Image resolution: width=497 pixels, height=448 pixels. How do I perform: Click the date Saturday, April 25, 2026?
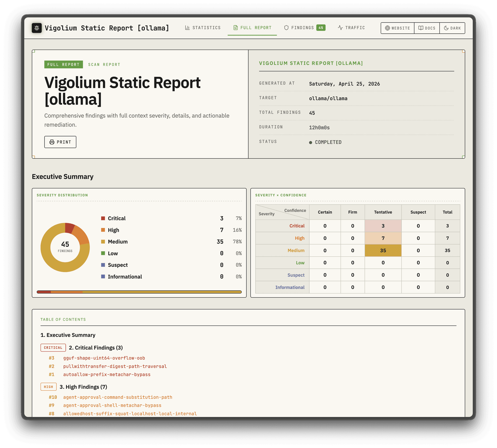coord(345,84)
